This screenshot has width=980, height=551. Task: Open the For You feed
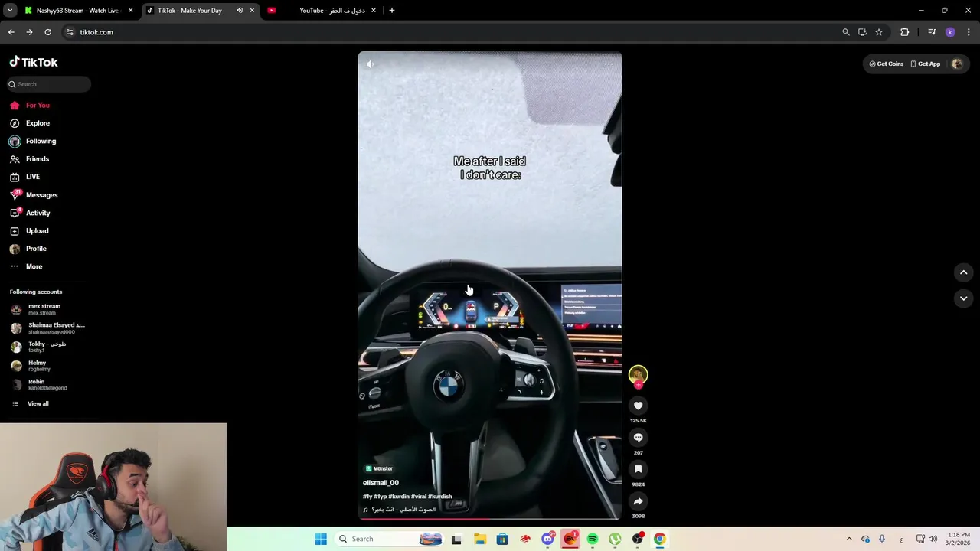click(x=30, y=105)
